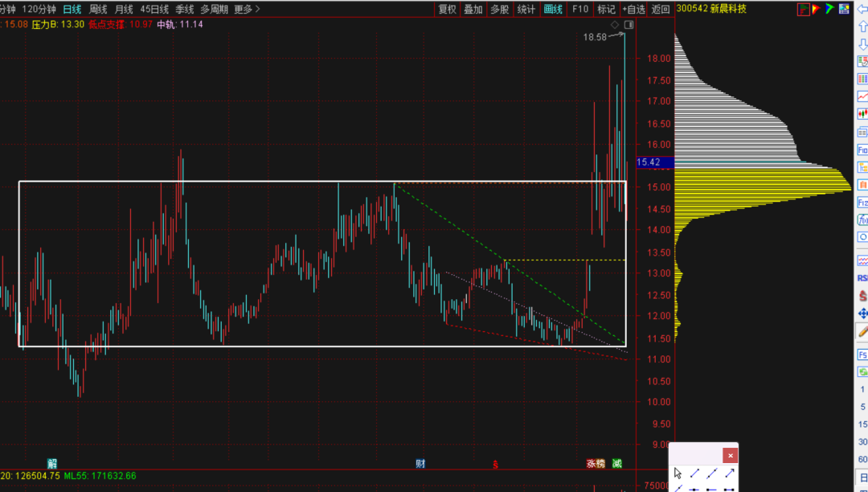The width and height of the screenshot is (868, 492).
Task: Toggle the pencil drawing tool icon in the sidebar
Action: click(862, 331)
